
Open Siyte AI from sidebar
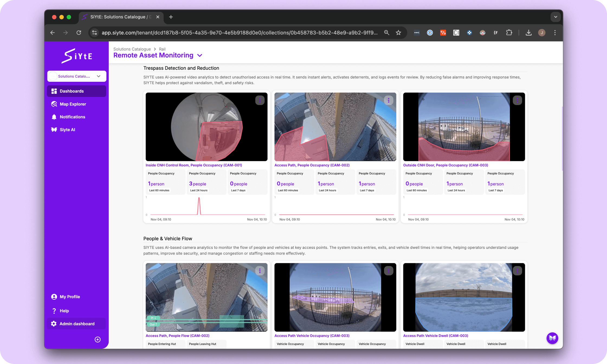coord(67,129)
